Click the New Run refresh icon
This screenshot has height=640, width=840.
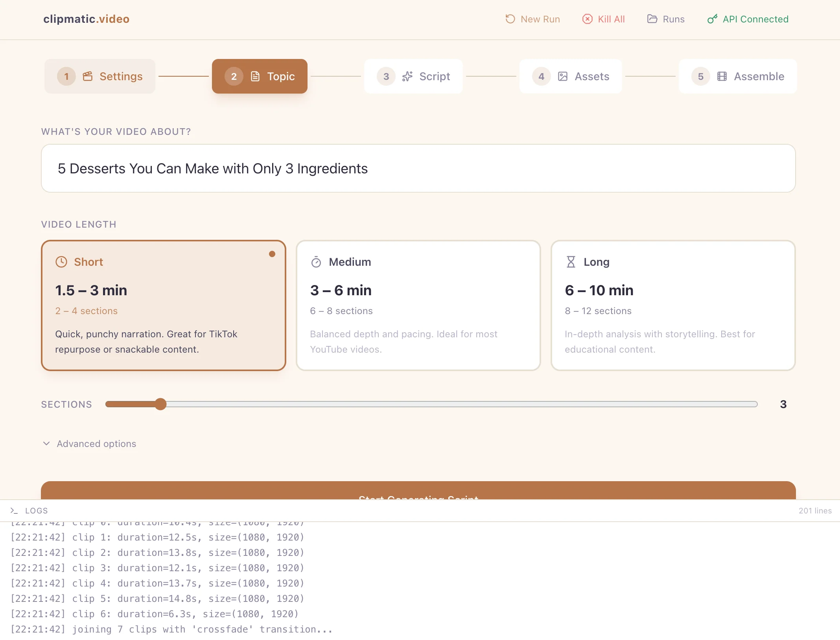(x=510, y=19)
